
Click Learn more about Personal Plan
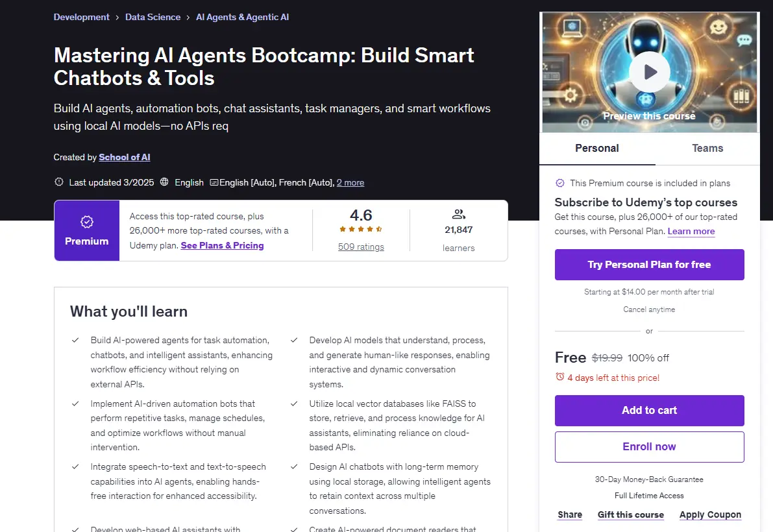pos(691,231)
